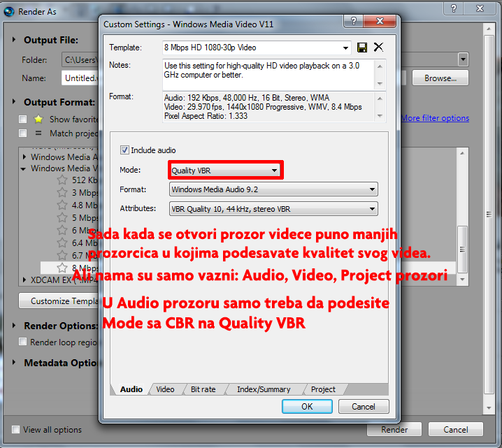Viewport: 502px width, 448px height.
Task: Click Cancel in Render As window
Action: pos(455,429)
